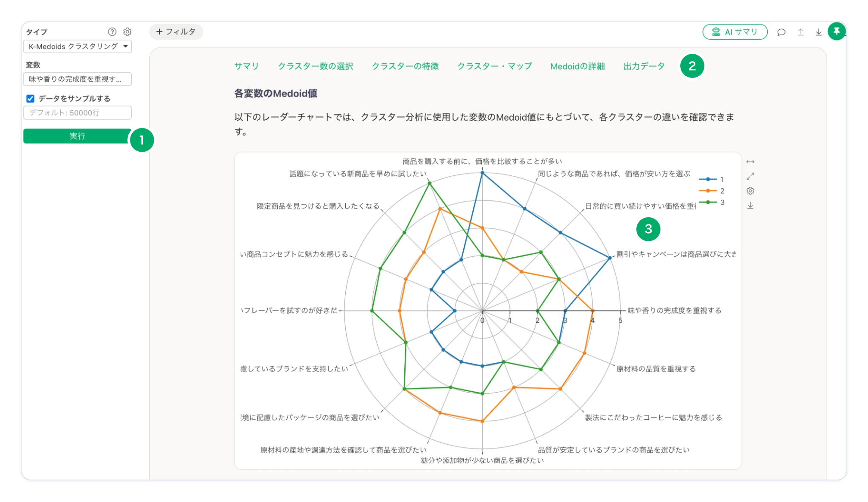
Task: Open the K-Medoids クラスタリング type dropdown
Action: pyautogui.click(x=77, y=47)
